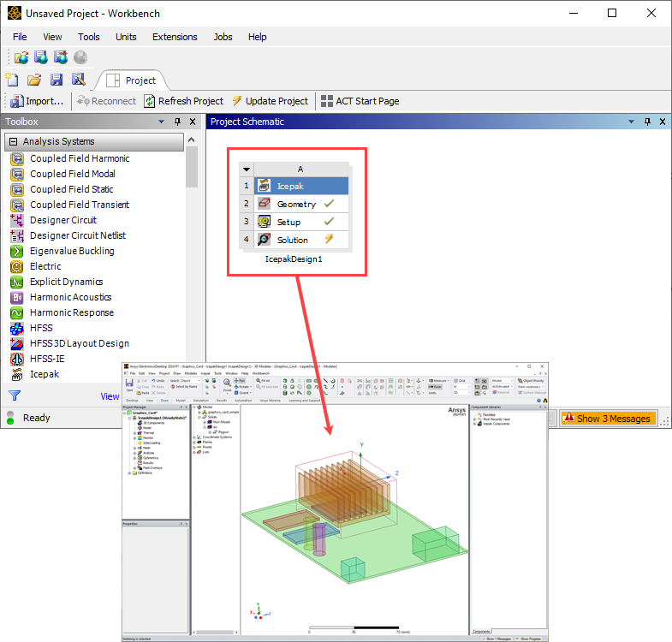672x642 pixels.
Task: Close the Project Schematic panel
Action: 663,122
